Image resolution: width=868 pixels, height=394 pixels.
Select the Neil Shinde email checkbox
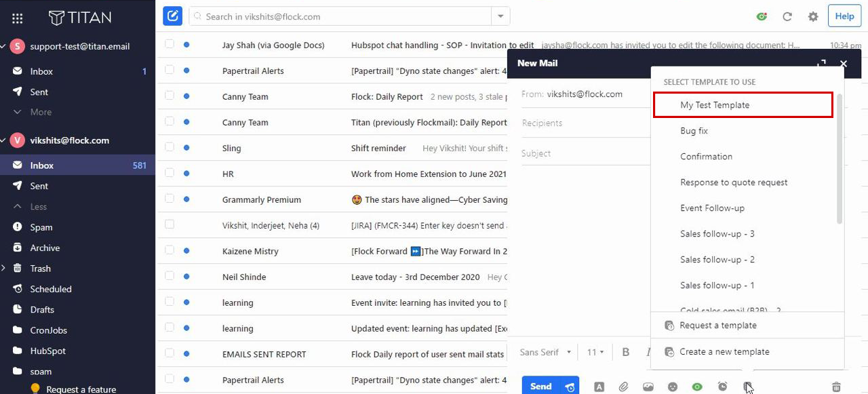170,277
